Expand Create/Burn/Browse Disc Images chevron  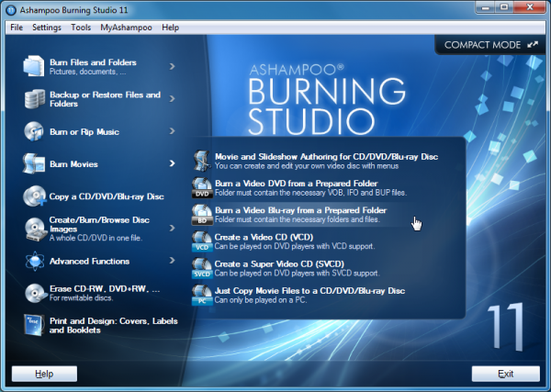coord(173,229)
